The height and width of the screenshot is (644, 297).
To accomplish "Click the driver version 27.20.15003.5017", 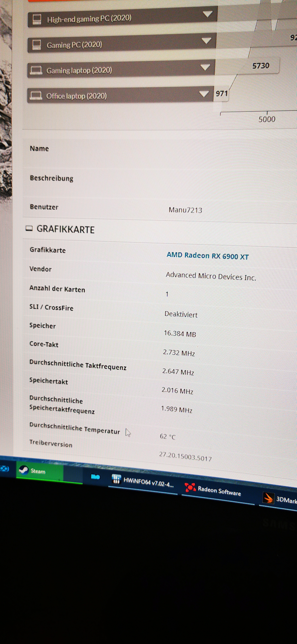I will (x=185, y=457).
